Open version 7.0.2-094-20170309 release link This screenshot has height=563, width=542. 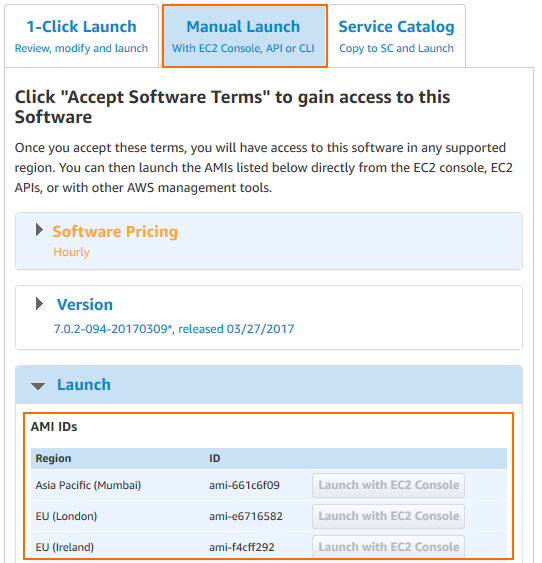174,329
